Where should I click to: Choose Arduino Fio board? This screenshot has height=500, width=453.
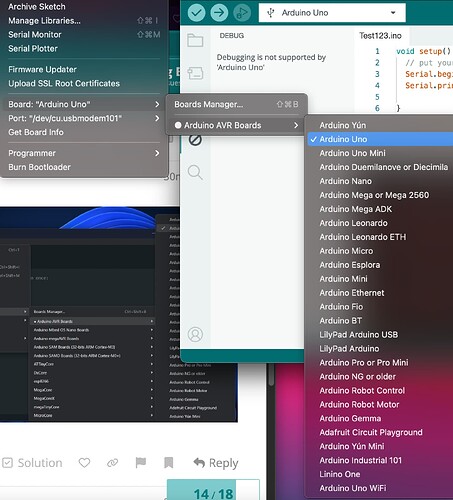point(380,307)
